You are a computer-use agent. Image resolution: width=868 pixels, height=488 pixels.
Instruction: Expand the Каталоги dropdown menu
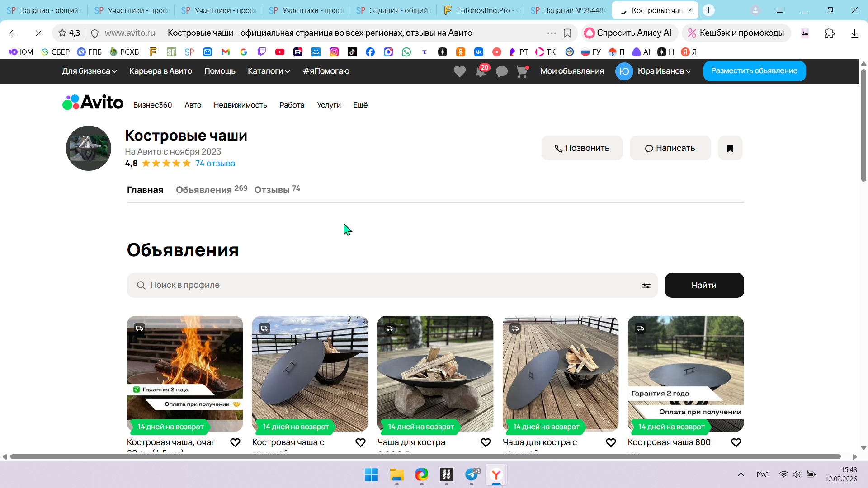coord(269,71)
